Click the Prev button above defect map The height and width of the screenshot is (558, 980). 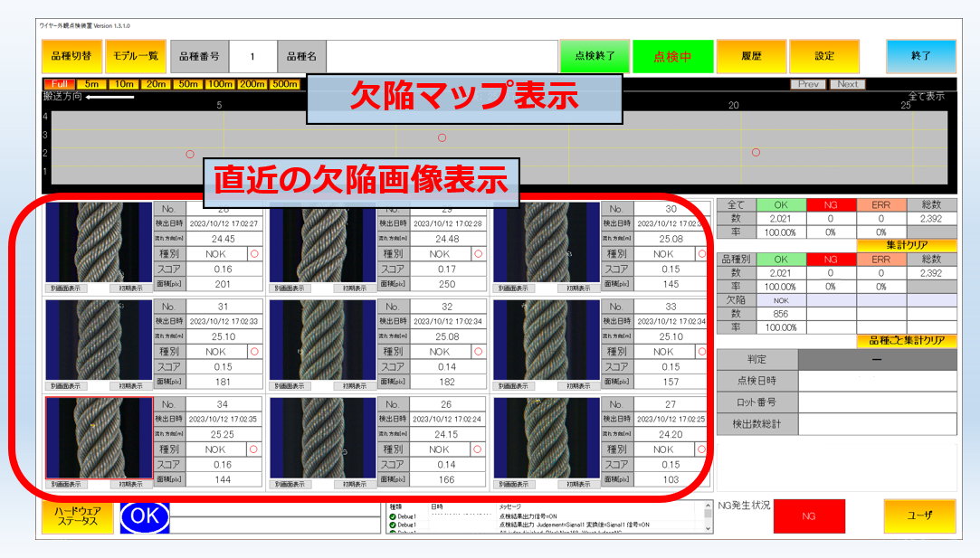point(808,84)
